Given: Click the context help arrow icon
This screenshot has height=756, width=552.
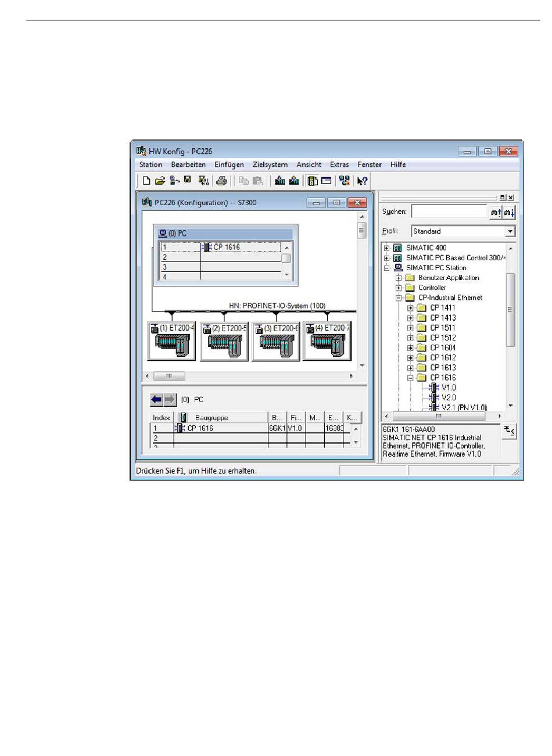Looking at the screenshot, I should pos(363,181).
